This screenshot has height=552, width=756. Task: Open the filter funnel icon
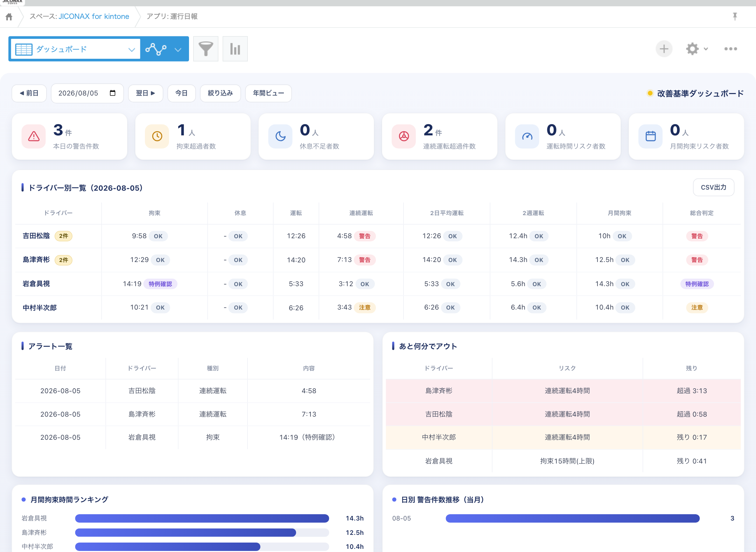206,49
